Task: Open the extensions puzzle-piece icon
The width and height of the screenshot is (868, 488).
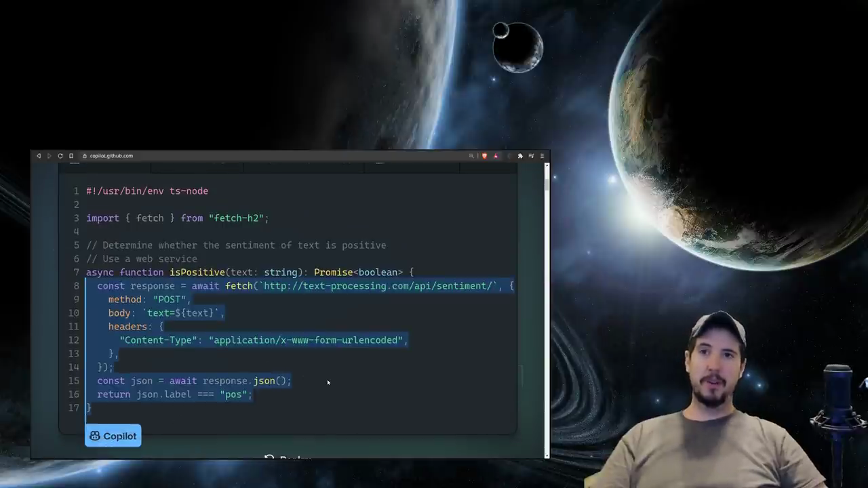Action: tap(520, 156)
